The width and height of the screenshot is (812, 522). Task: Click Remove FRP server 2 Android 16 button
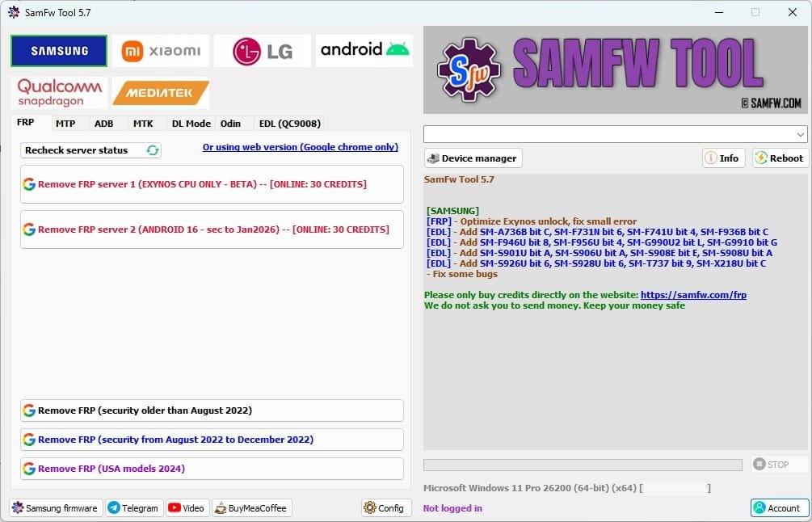tap(212, 229)
